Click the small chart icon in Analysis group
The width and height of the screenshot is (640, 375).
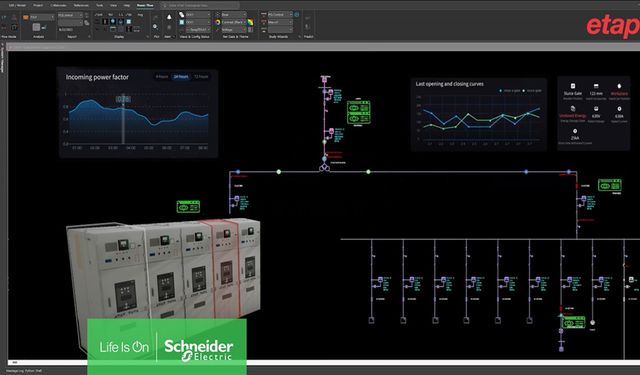[44, 27]
